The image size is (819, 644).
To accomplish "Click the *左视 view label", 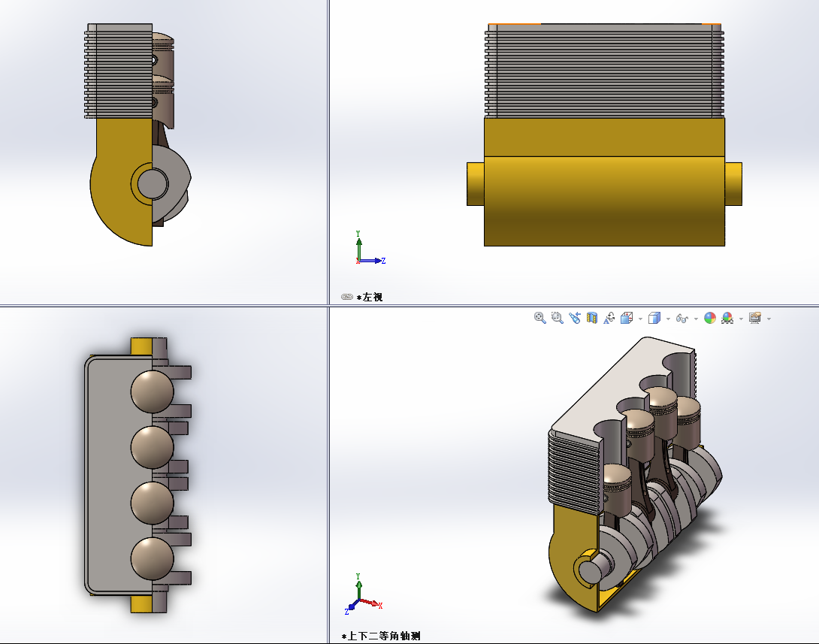I will click(370, 297).
